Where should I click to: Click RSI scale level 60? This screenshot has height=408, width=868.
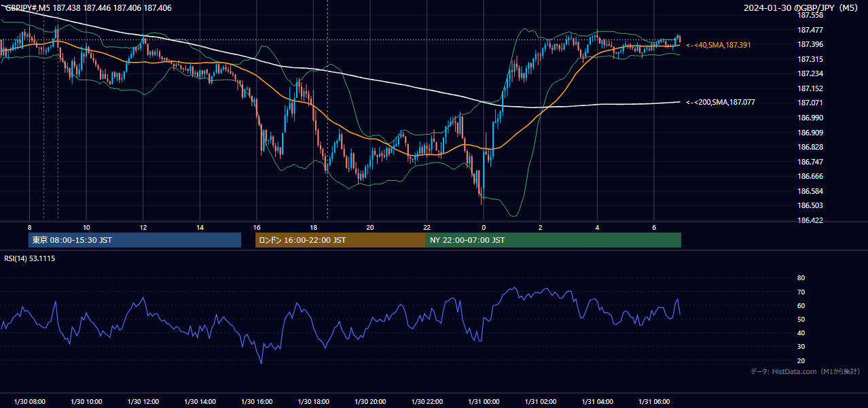pos(801,305)
